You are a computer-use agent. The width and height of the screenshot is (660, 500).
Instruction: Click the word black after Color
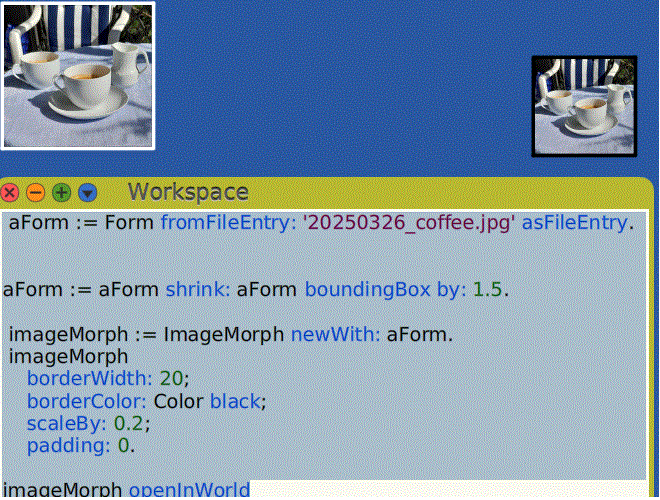tap(235, 401)
